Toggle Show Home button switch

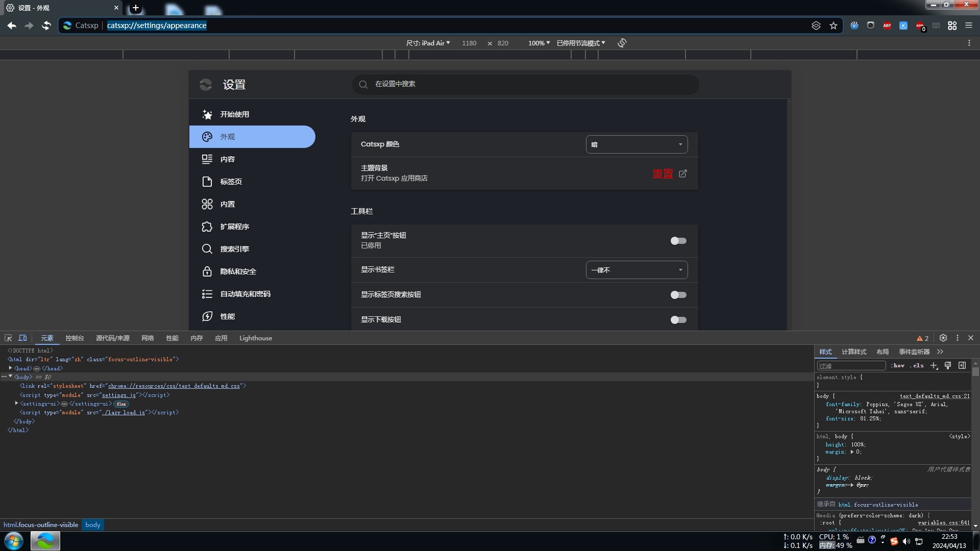678,241
